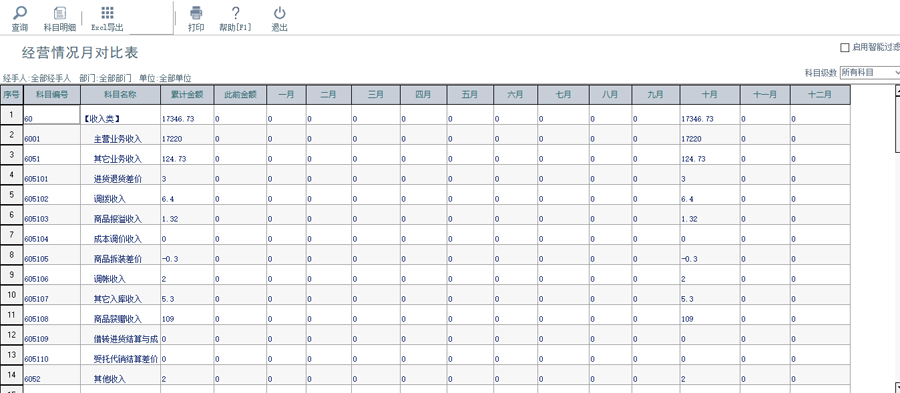Click the 查询 magnifier icon

pyautogui.click(x=20, y=13)
